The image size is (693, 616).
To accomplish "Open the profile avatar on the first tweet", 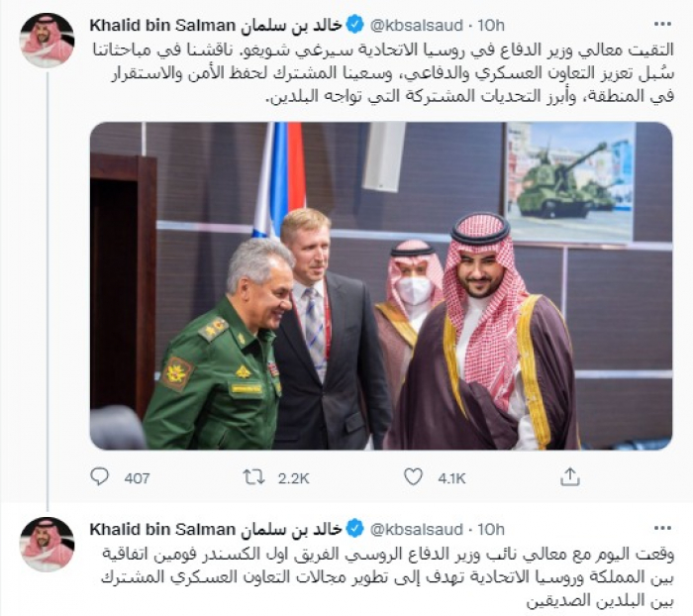I will 48,40.
